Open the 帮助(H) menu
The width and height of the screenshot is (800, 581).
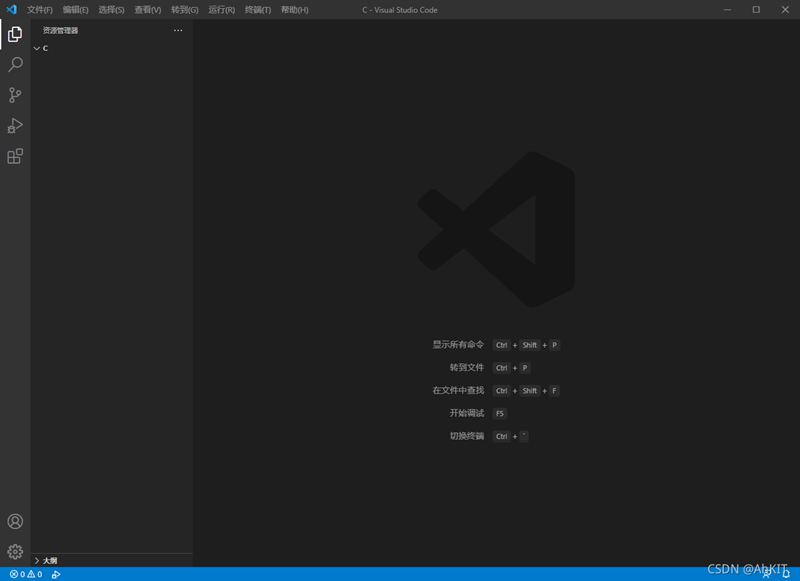point(294,10)
